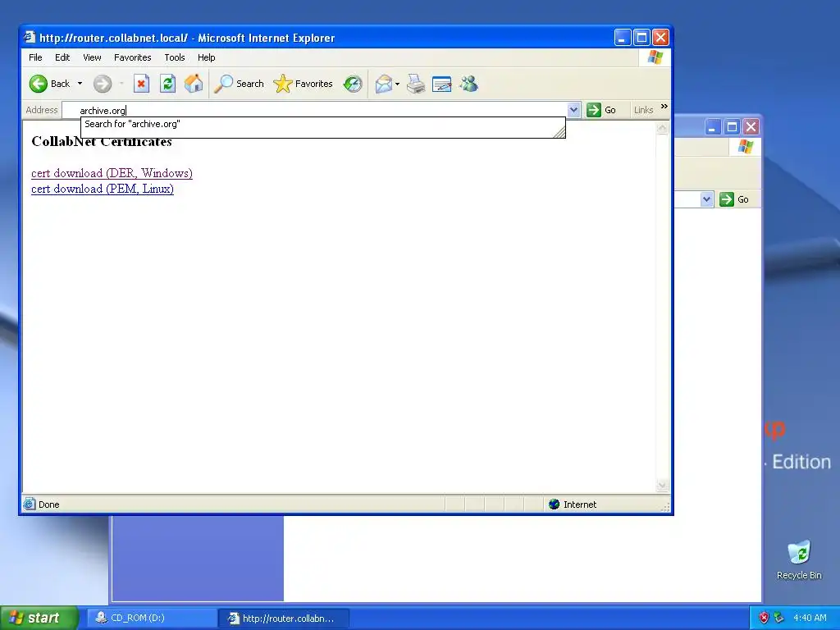The width and height of the screenshot is (840, 630).
Task: Open the Tools menu
Action: click(x=175, y=57)
